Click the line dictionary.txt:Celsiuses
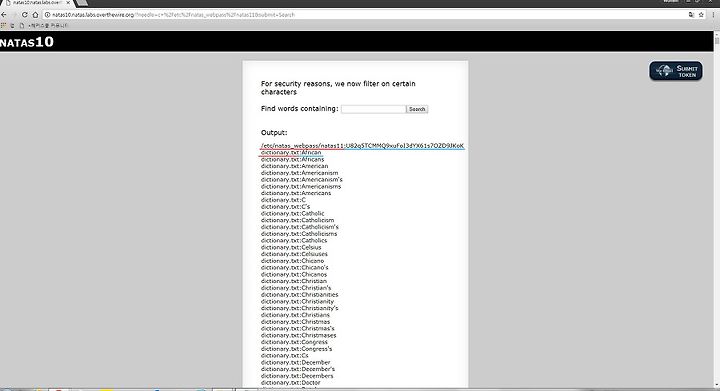Screen dimensions: 720x391 (x=294, y=254)
